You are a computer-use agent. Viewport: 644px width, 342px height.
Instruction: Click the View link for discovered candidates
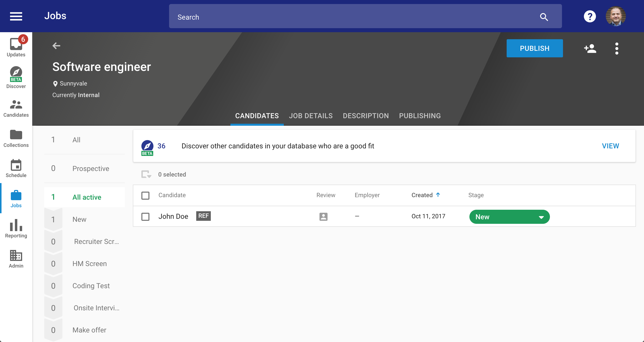pos(610,146)
